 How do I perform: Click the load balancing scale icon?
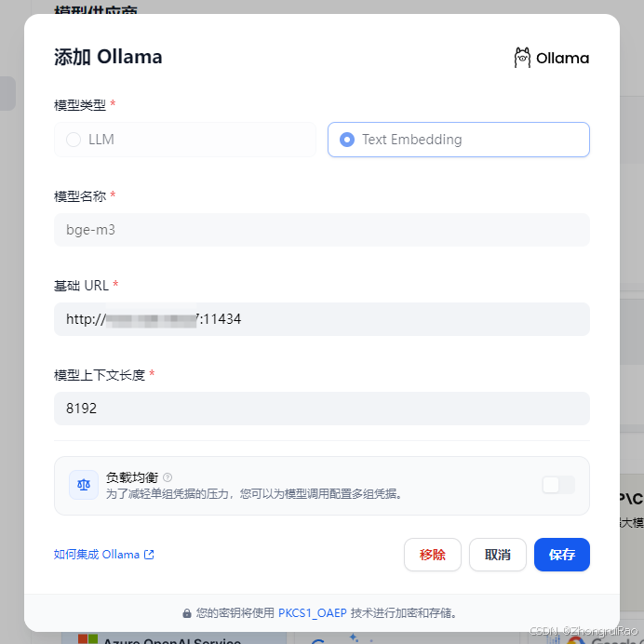pos(84,485)
